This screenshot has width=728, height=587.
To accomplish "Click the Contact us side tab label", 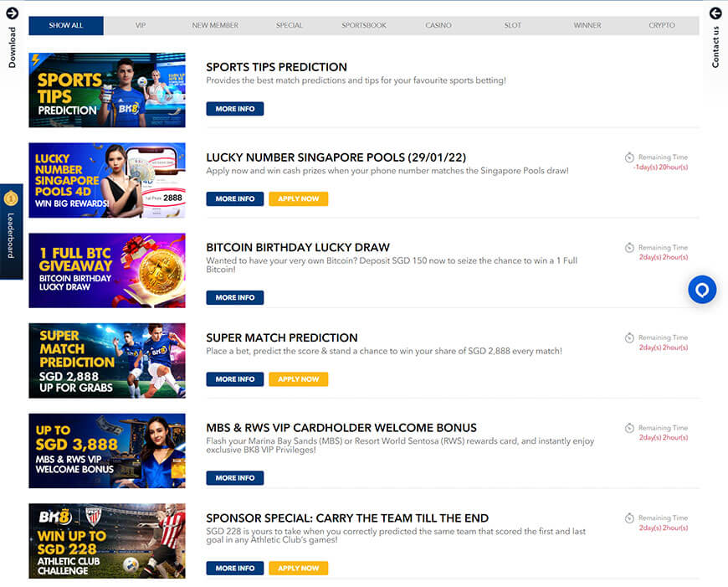I will (715, 47).
